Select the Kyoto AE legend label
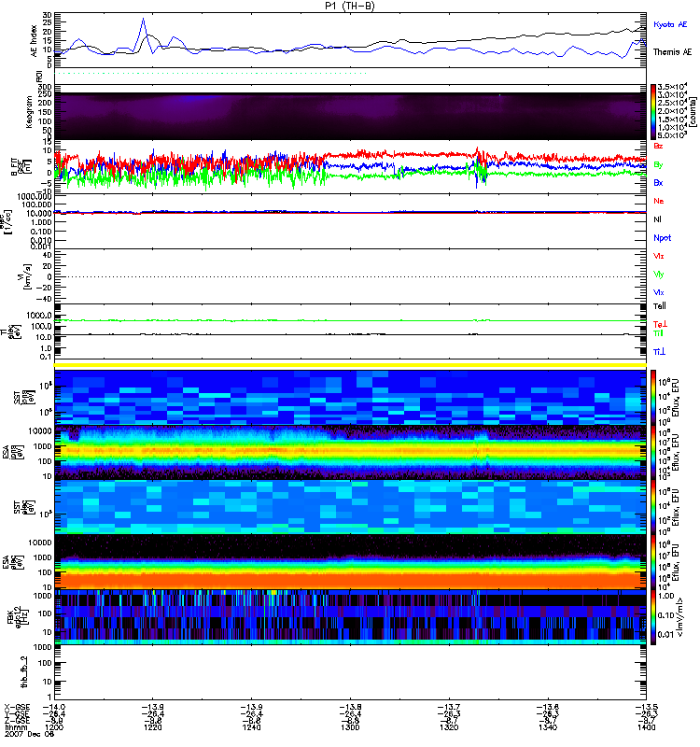The height and width of the screenshot is (747, 700). click(x=670, y=24)
